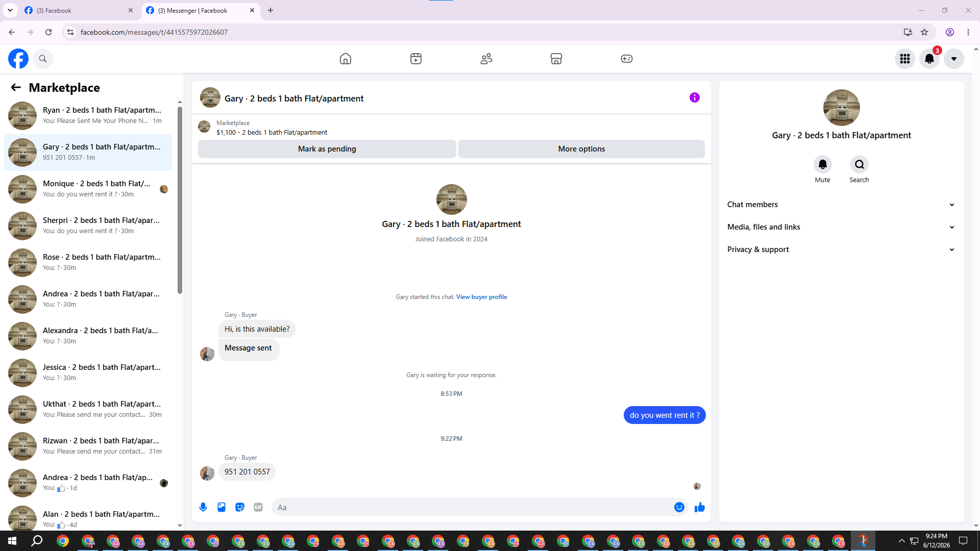Open Ukthat's apartment chat

pyautogui.click(x=88, y=410)
